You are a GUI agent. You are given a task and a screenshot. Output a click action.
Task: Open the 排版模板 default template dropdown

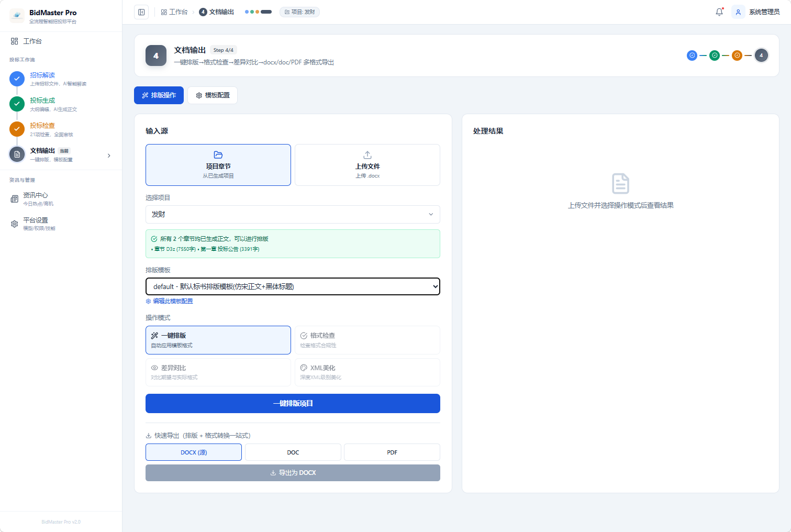tap(293, 286)
